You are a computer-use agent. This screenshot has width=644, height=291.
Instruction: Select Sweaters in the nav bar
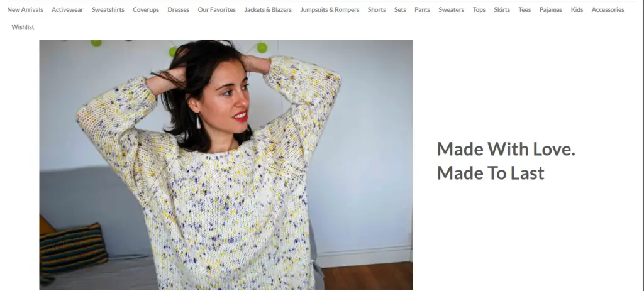coord(452,10)
